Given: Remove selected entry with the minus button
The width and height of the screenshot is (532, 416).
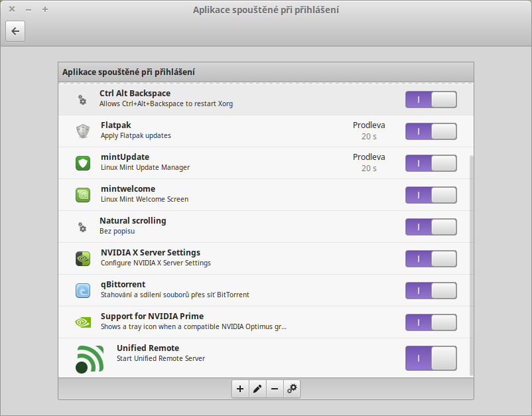Looking at the screenshot, I should (x=275, y=389).
